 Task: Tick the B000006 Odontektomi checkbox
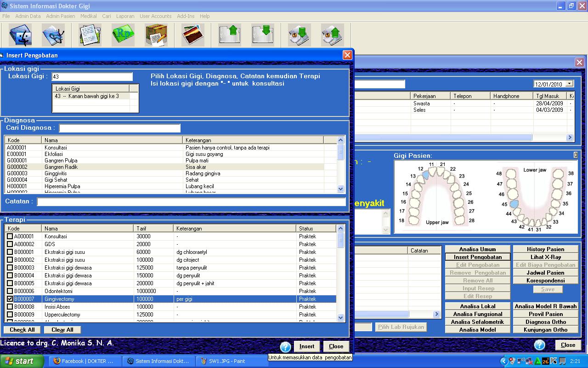coord(10,291)
